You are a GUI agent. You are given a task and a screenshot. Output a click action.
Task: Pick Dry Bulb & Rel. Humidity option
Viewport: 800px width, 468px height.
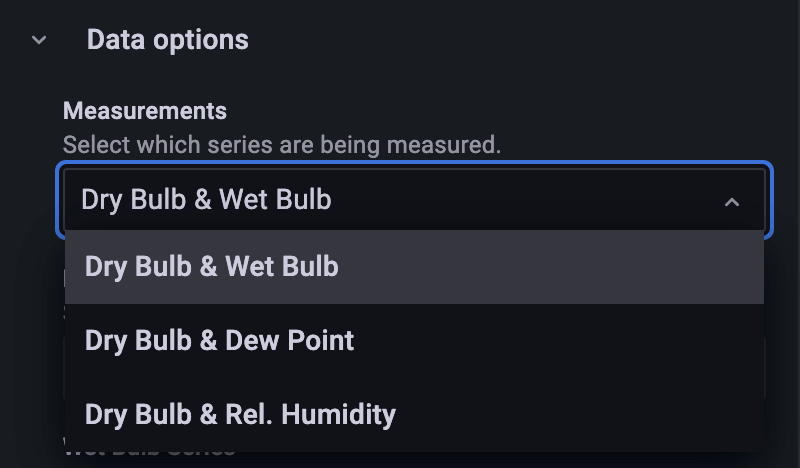pos(240,413)
